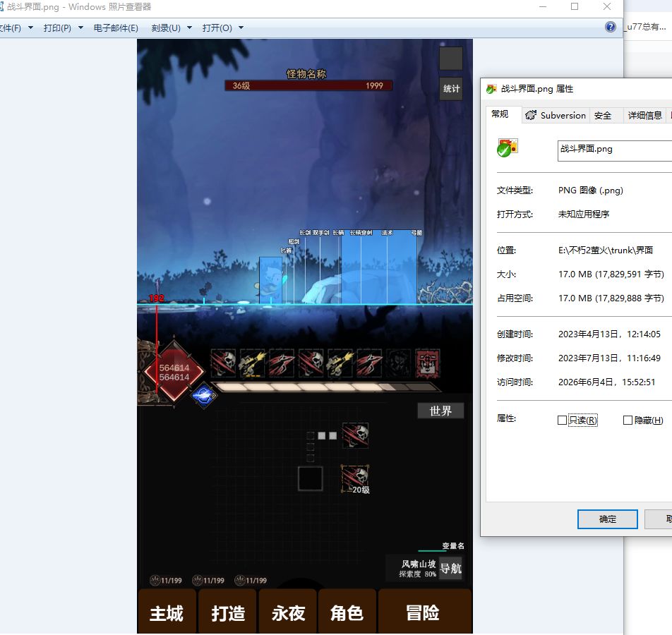Click the 法术 range label
Image resolution: width=672 pixels, height=635 pixels.
(x=387, y=233)
